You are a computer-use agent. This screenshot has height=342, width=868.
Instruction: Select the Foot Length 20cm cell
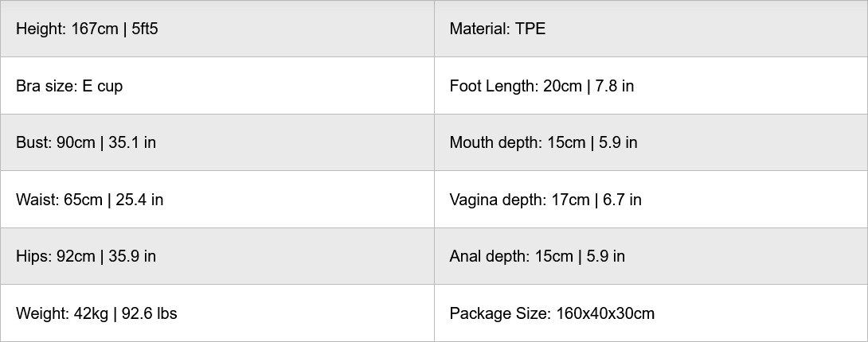click(650, 86)
